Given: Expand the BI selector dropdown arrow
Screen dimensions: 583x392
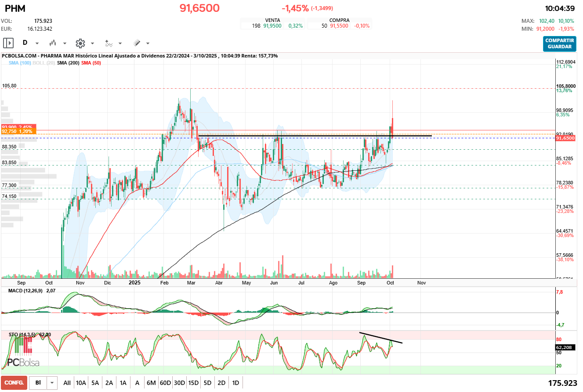Looking at the screenshot, I should pos(52,383).
